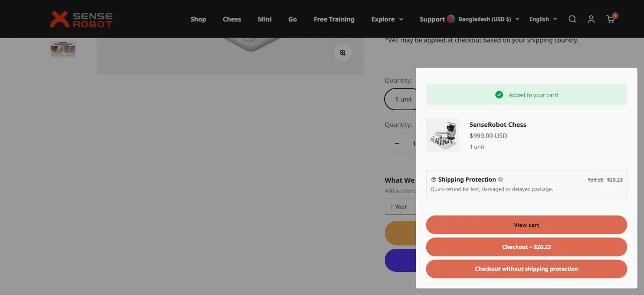The image size is (644, 295).
Task: Go to the Chess menu item
Action: (x=232, y=19)
